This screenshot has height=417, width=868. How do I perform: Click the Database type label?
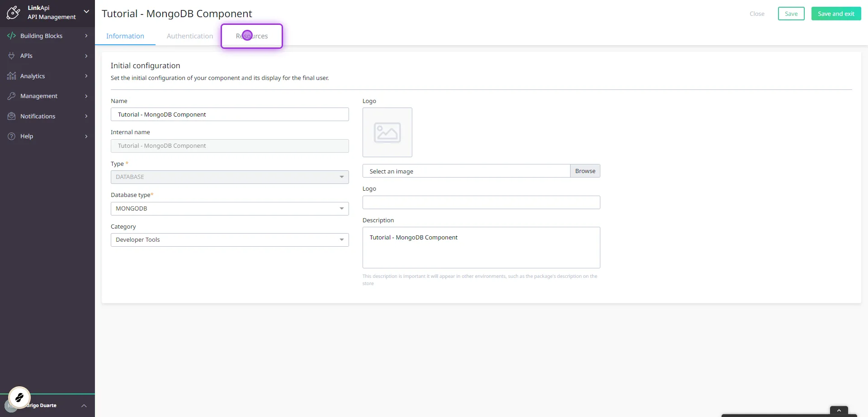(x=132, y=195)
